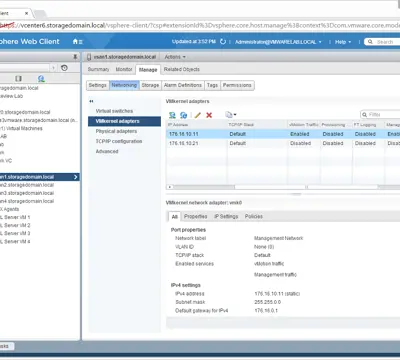Click magnifier icon in Filter box
Viewport: 400px width, 360px height.
(x=365, y=115)
